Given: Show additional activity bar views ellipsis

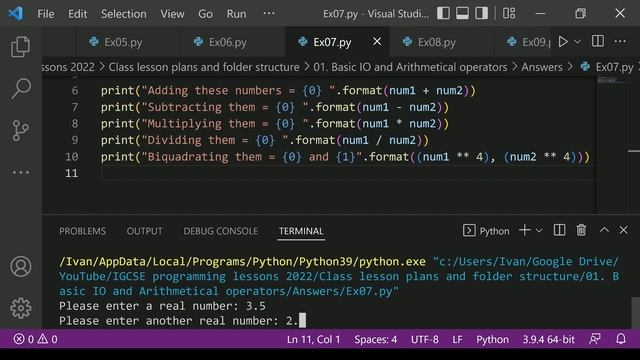Looking at the screenshot, I should coord(20,173).
